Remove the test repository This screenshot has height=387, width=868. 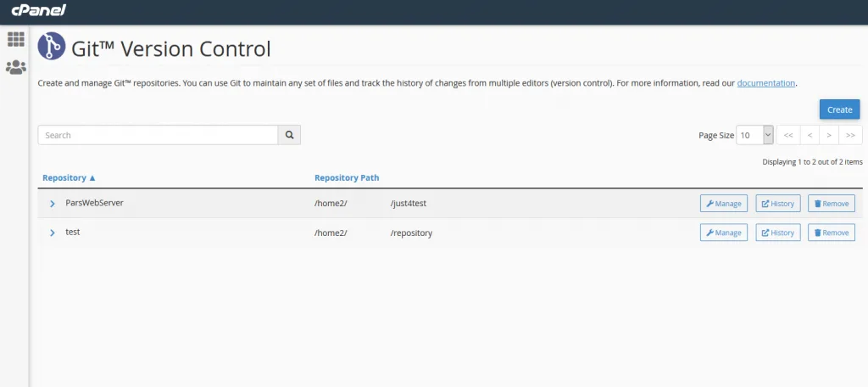click(832, 233)
